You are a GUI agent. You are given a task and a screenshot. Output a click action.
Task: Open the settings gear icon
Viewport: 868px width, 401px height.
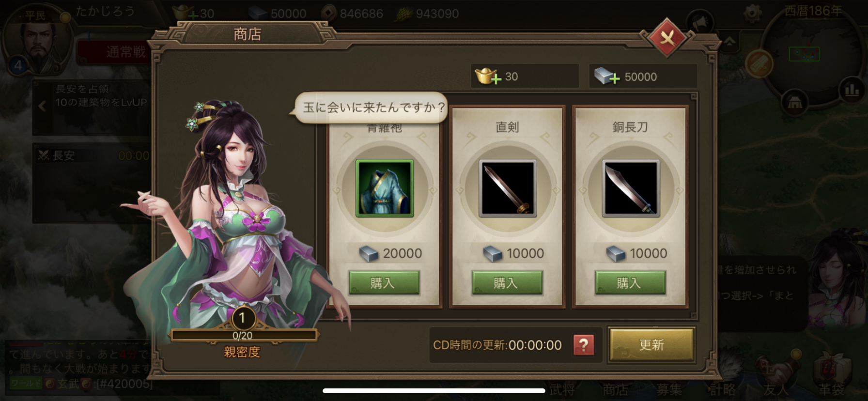coord(752,13)
